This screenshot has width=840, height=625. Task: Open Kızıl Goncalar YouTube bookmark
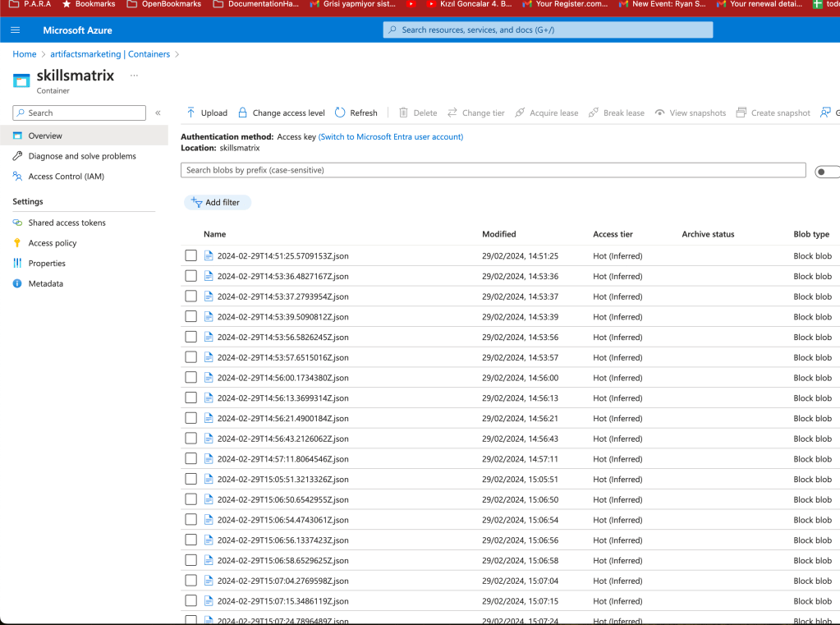469,4
